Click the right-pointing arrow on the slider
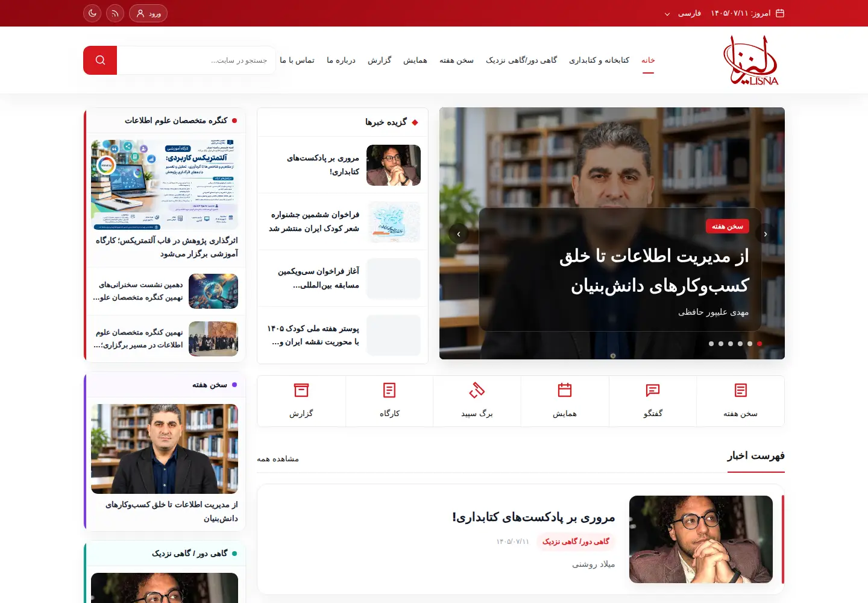 (x=766, y=233)
